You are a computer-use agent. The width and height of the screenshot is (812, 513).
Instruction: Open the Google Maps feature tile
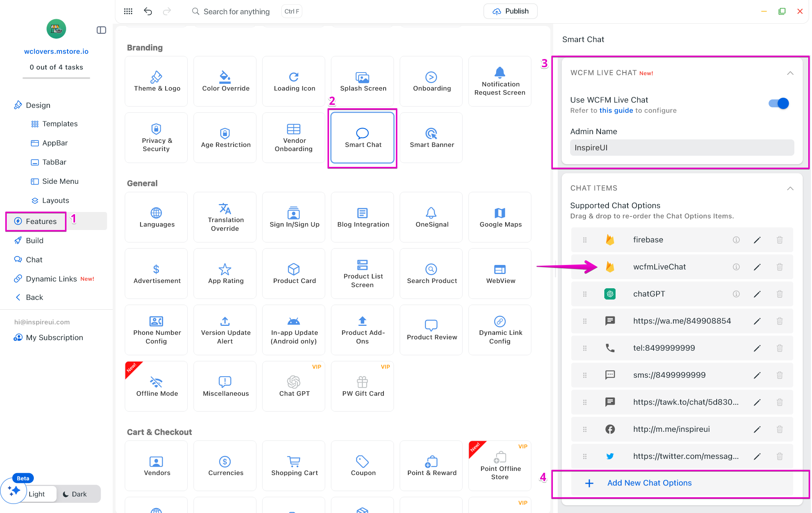[500, 217]
